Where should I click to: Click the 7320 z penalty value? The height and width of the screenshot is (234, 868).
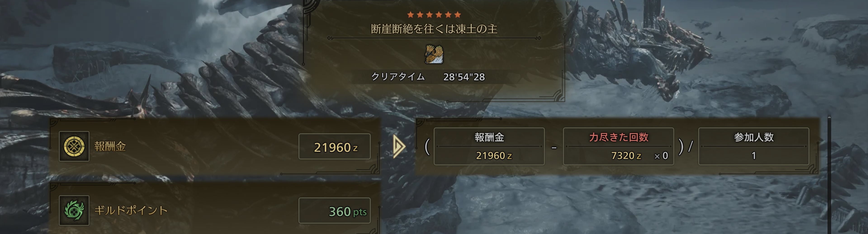point(626,156)
